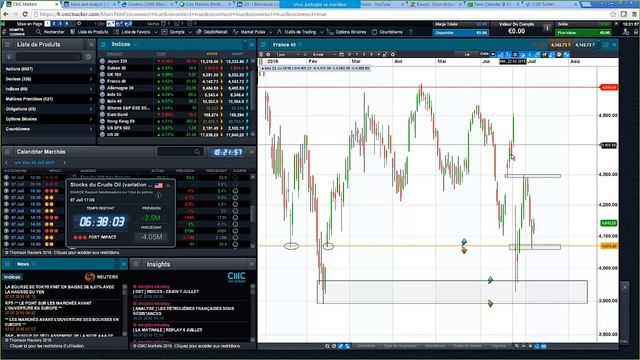Toggle alert for the last 07 Juil 14:30 event

235,238
